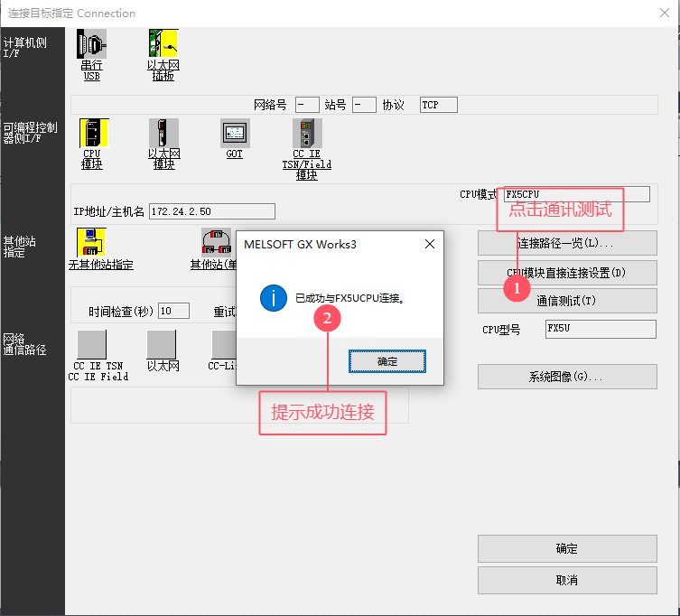This screenshot has width=680, height=616.
Task: Click the blue information icon in dialog
Action: point(274,298)
